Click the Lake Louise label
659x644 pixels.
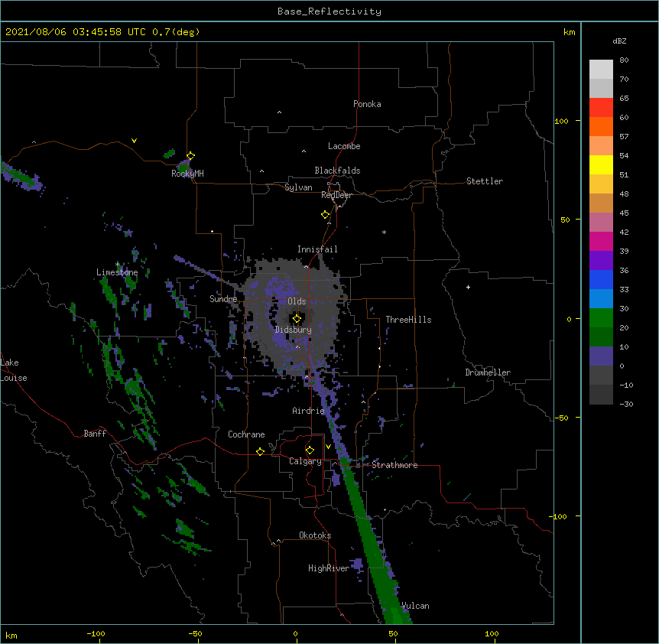pyautogui.click(x=14, y=370)
